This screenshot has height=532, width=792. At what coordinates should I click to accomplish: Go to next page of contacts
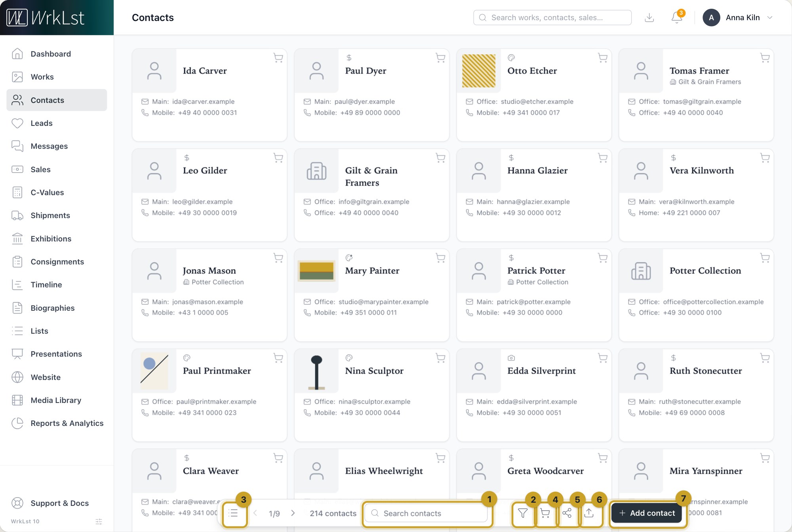click(x=293, y=513)
